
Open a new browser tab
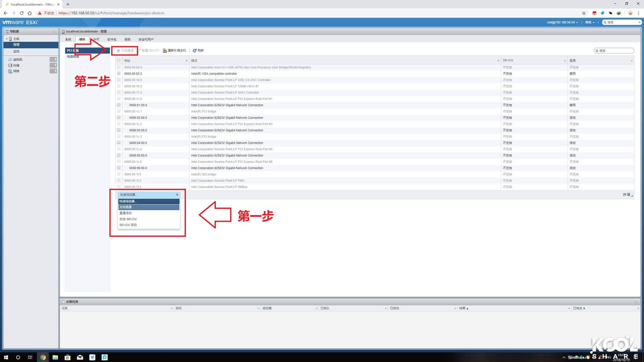[x=68, y=4]
